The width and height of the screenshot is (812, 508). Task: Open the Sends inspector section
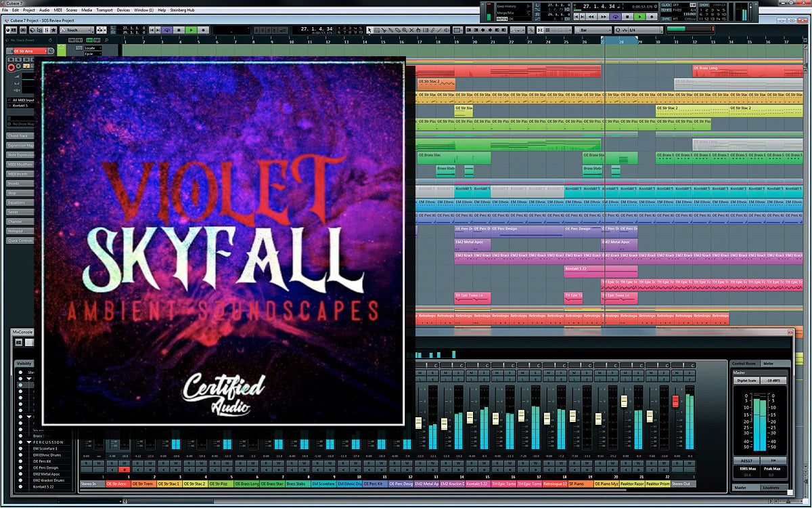click(20, 212)
